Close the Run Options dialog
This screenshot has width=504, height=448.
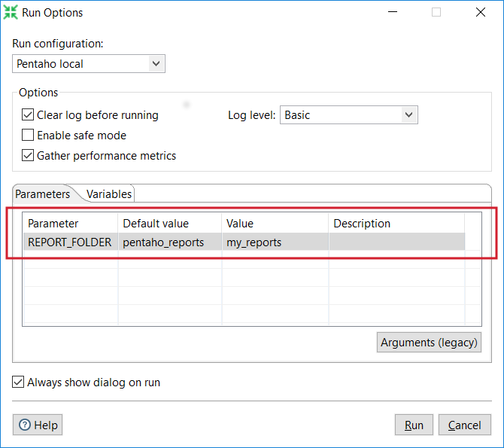point(480,12)
